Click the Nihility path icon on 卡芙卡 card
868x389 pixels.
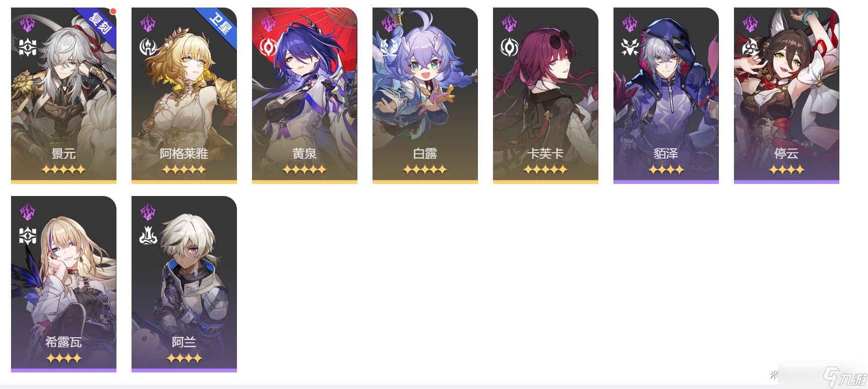pyautogui.click(x=510, y=47)
